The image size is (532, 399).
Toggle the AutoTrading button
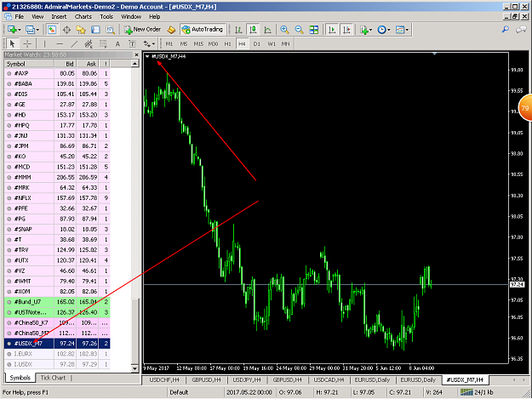[x=203, y=30]
